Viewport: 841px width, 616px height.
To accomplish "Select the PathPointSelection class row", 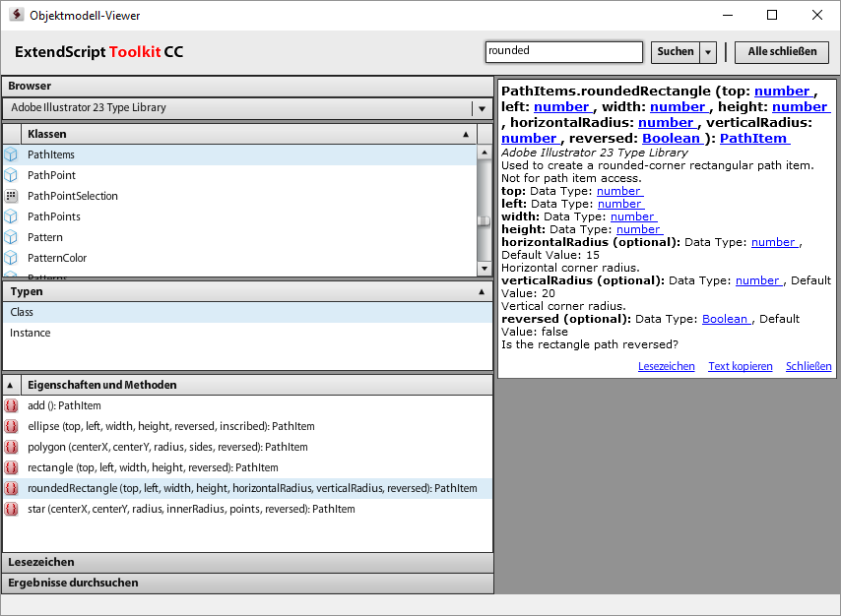I will [239, 196].
